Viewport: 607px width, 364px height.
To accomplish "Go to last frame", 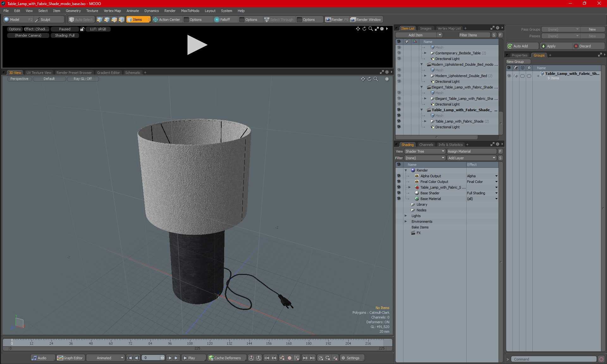I will [177, 358].
